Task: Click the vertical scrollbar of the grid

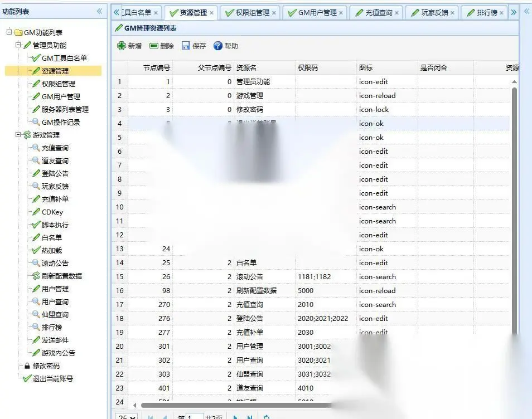Action: (514, 210)
